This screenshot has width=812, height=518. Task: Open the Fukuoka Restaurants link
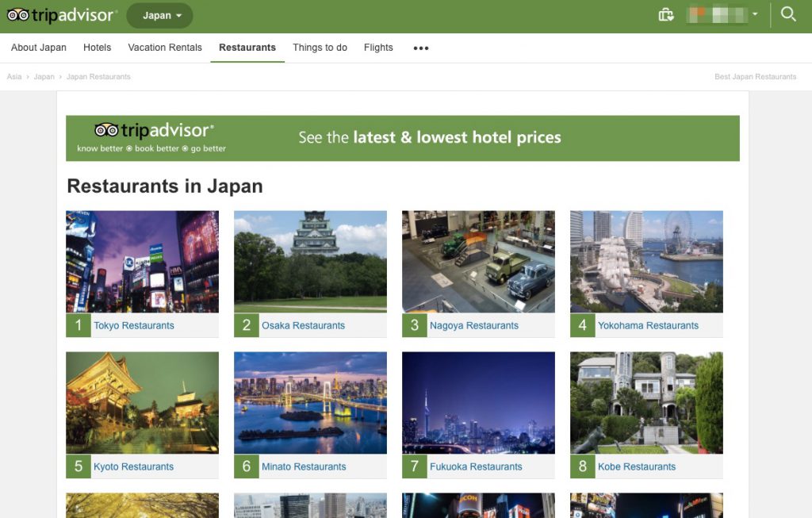pos(476,466)
